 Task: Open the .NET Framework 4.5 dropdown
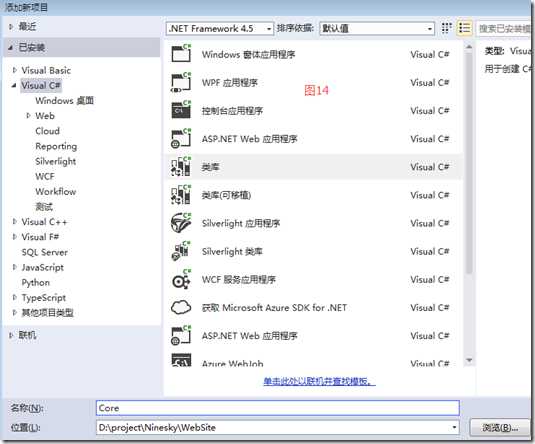[x=220, y=29]
